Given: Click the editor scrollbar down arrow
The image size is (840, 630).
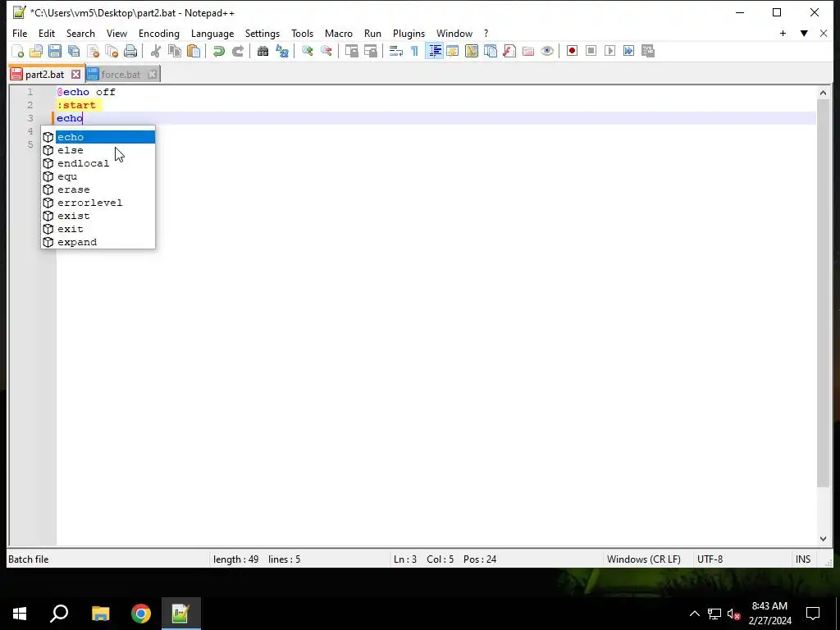Looking at the screenshot, I should (823, 539).
